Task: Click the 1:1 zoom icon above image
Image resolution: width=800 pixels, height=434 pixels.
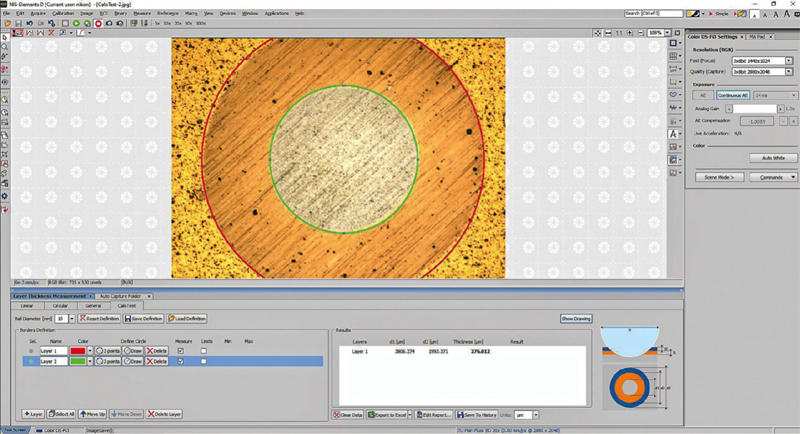Action: (x=619, y=33)
